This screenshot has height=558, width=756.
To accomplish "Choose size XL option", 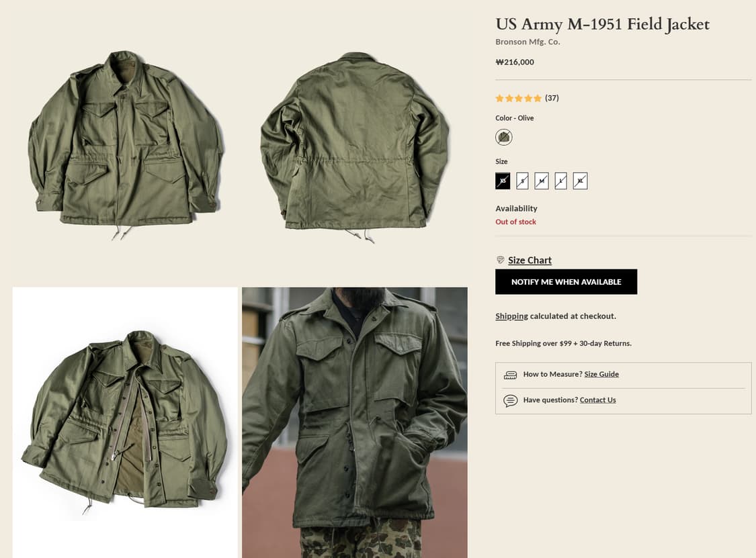I will [581, 181].
